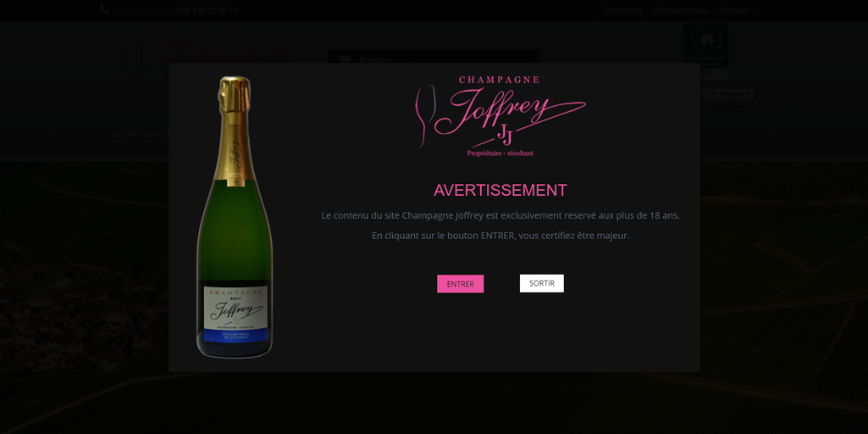
Task: Click the phone number in header
Action: 207,10
